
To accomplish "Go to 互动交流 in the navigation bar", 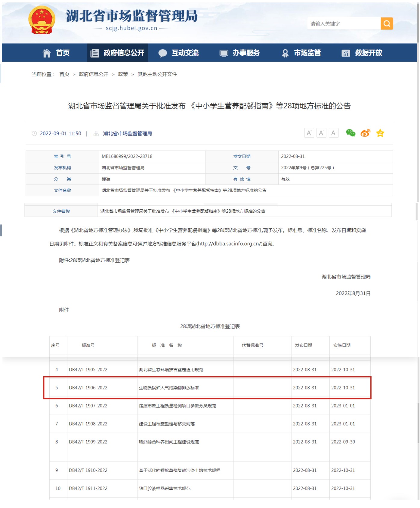I will (x=179, y=53).
